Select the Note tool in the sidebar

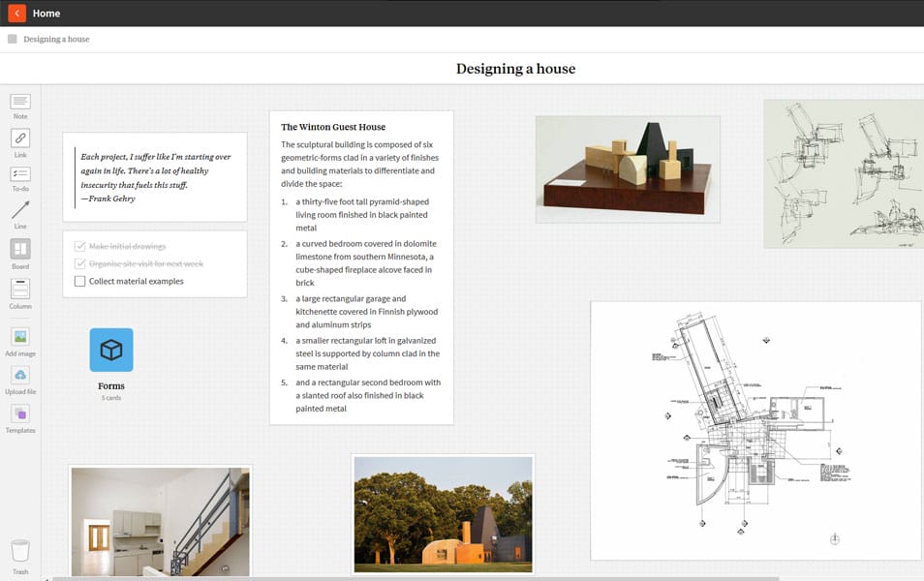19,105
